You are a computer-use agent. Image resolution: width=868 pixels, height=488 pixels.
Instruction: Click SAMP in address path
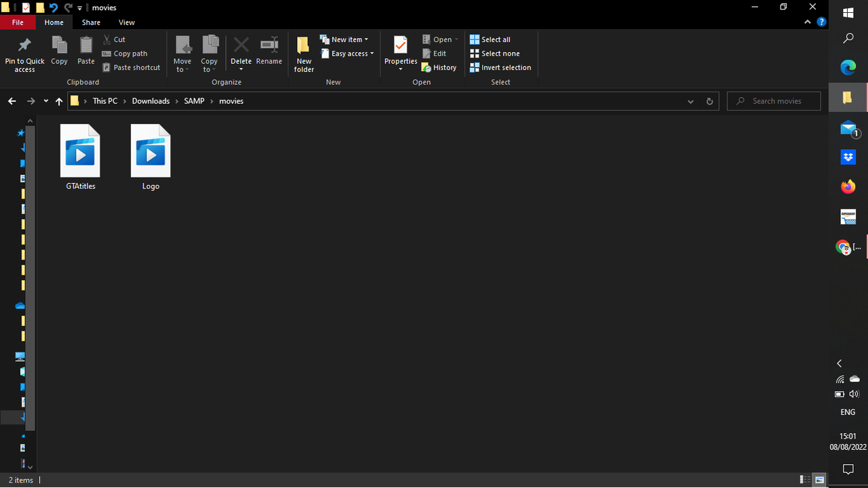[x=194, y=101]
